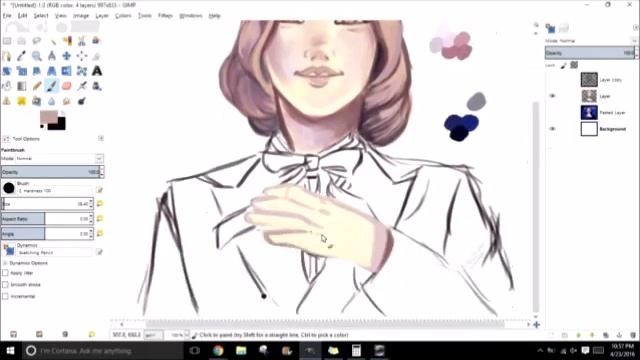
Task: Duplicate the selected layer
Action: pyautogui.click(x=606, y=335)
